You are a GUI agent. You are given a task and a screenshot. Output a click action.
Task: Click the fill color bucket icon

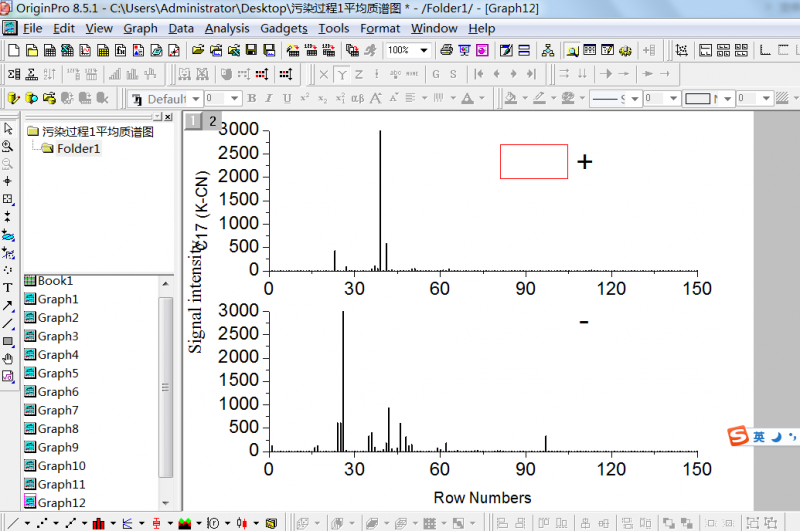(x=511, y=98)
